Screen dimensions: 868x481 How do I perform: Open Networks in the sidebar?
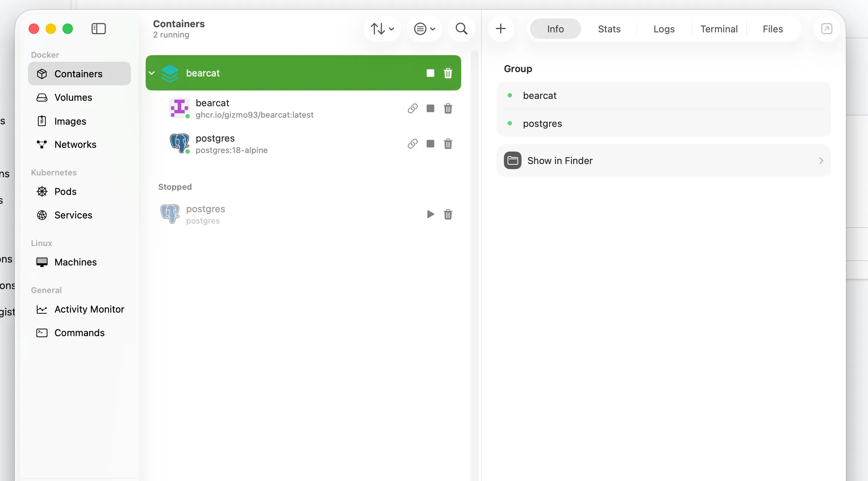coord(79,144)
